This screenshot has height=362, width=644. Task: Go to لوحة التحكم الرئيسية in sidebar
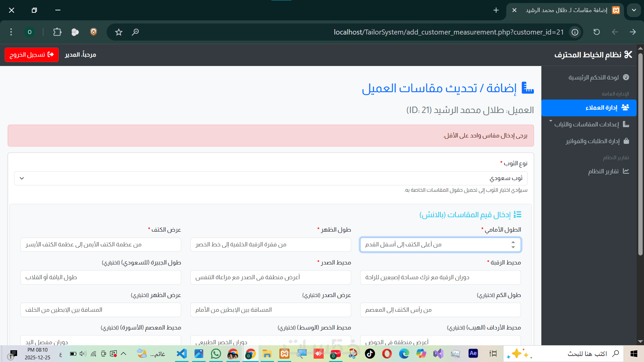tap(593, 77)
